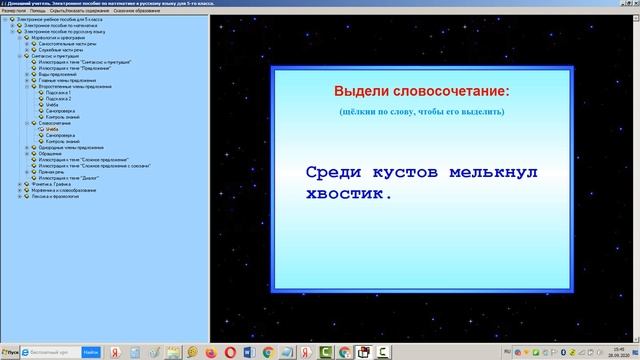Open "Самопроверка" under "Второстепенные члены предложения"
Image resolution: width=640 pixels, height=360 pixels.
(x=60, y=111)
